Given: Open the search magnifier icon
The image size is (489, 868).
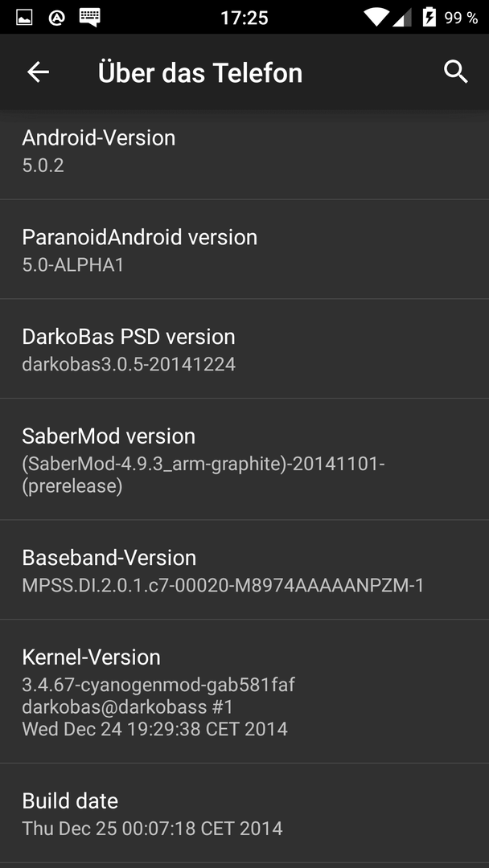Looking at the screenshot, I should coord(456,72).
